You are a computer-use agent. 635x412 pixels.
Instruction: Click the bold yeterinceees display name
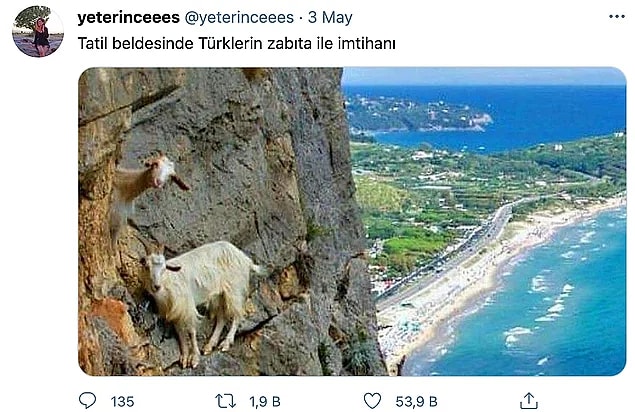128,17
